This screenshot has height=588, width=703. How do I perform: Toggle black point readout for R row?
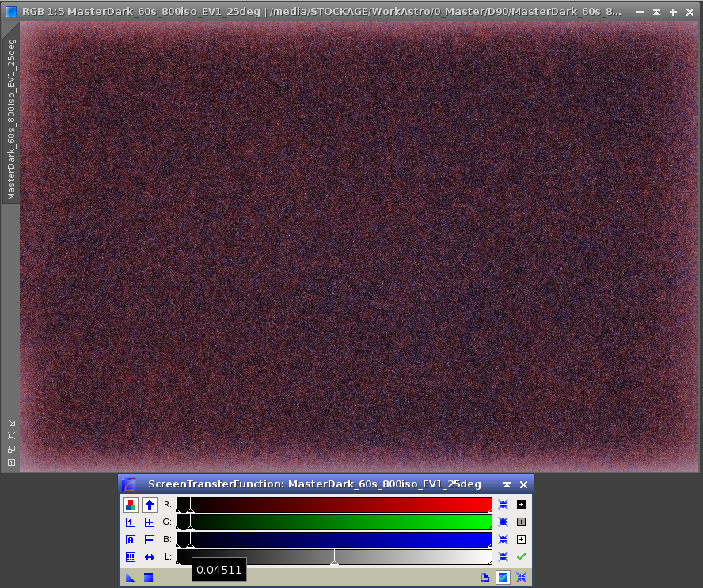click(521, 504)
